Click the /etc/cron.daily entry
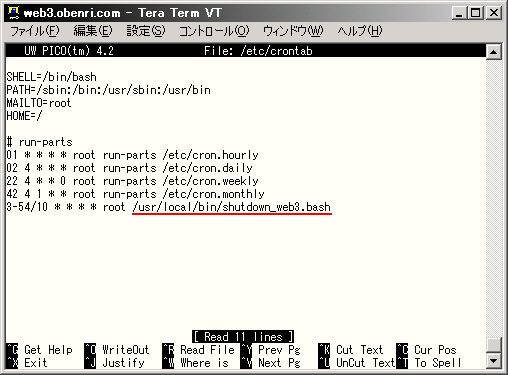508x375 pixels. (x=208, y=168)
